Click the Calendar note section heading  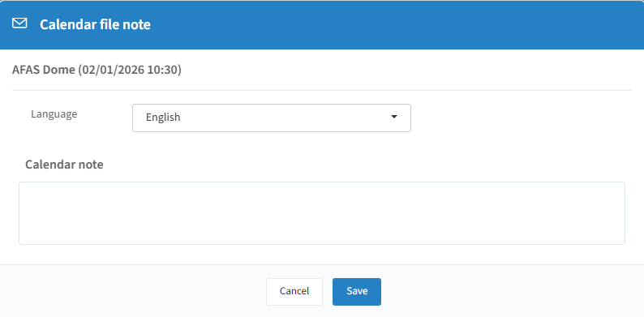point(65,165)
